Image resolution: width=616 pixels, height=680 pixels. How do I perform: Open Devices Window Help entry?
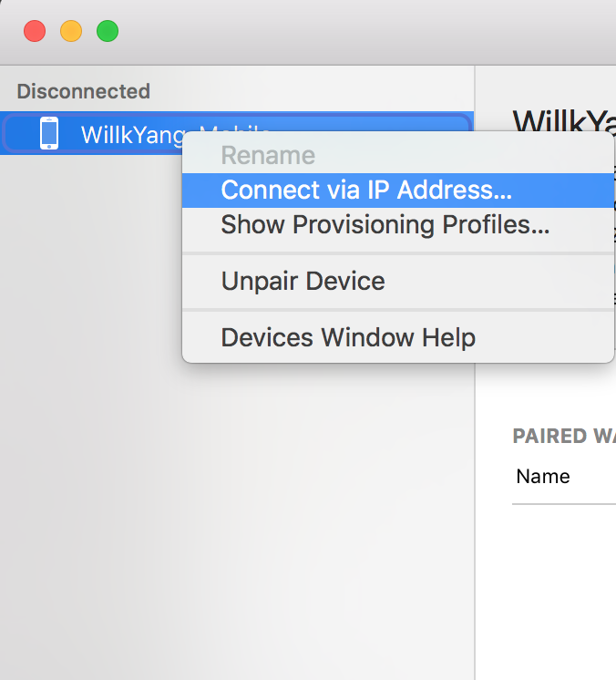point(348,337)
